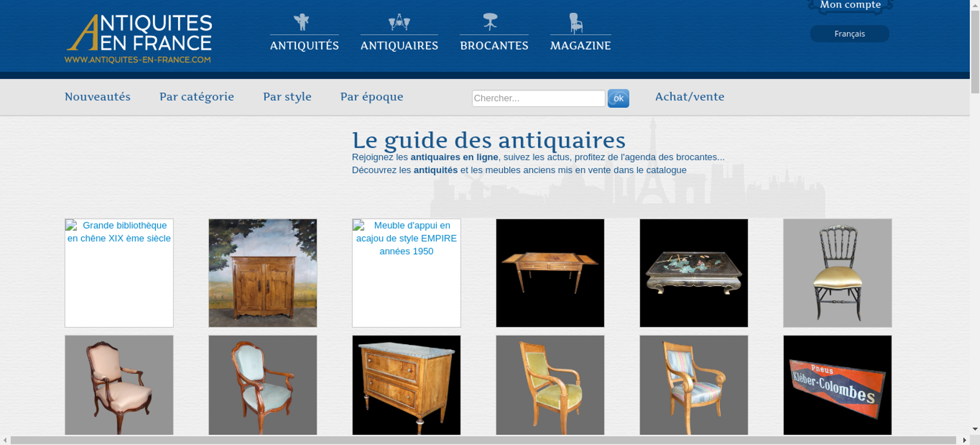Open the Kléber-Colombes sign thumbnail
The image size is (980, 445).
(x=837, y=385)
